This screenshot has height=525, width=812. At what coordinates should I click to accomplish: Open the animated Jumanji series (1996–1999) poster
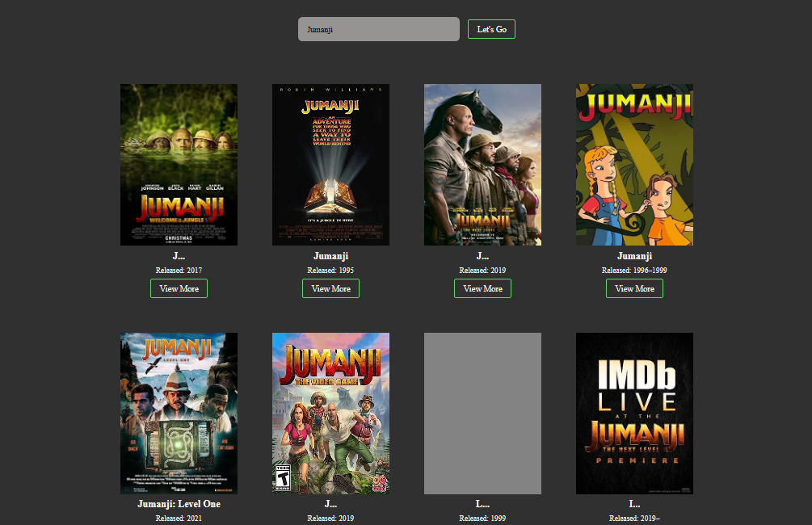(634, 164)
